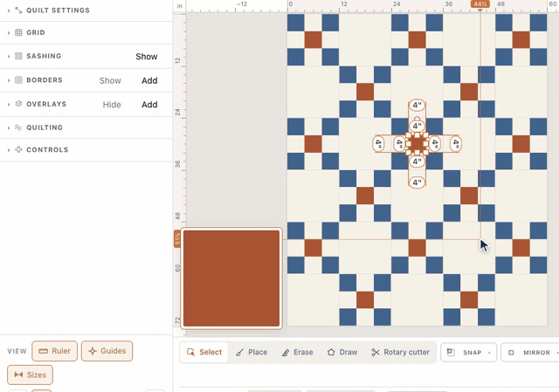Hide the overlays

pyautogui.click(x=112, y=105)
